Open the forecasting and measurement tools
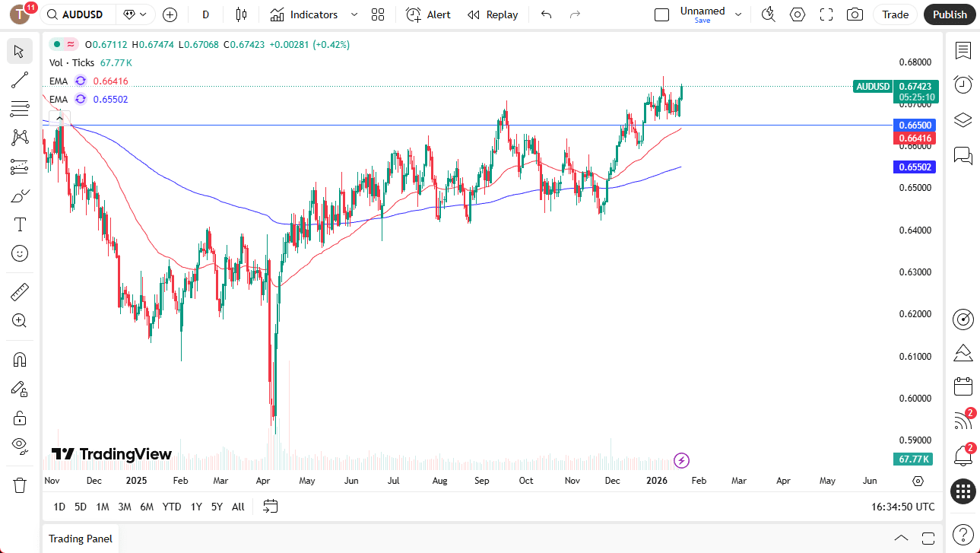This screenshot has height=553, width=980. 20,167
